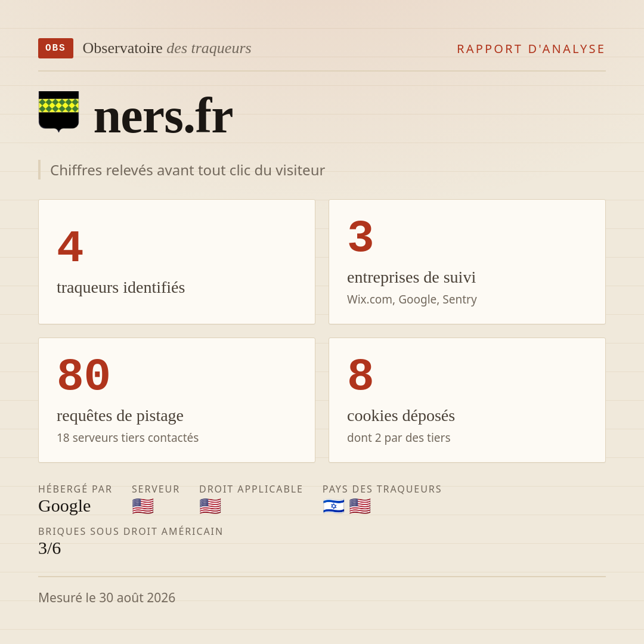This screenshot has width=644, height=644.
Task: Click the subtitle 'Chiffres relevés avant tout clic du visiteur'
Action: click(x=187, y=170)
